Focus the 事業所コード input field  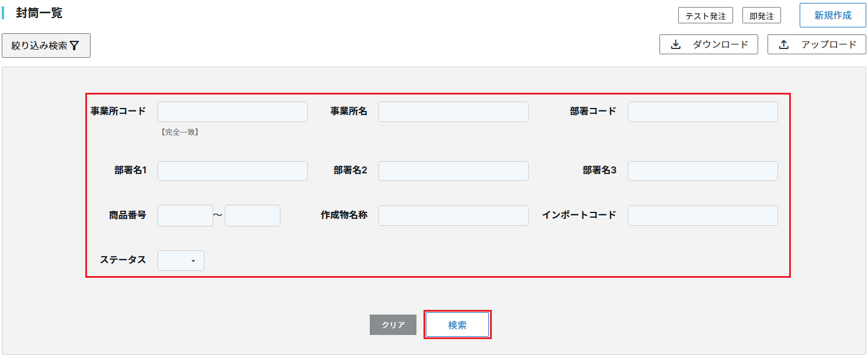point(232,111)
